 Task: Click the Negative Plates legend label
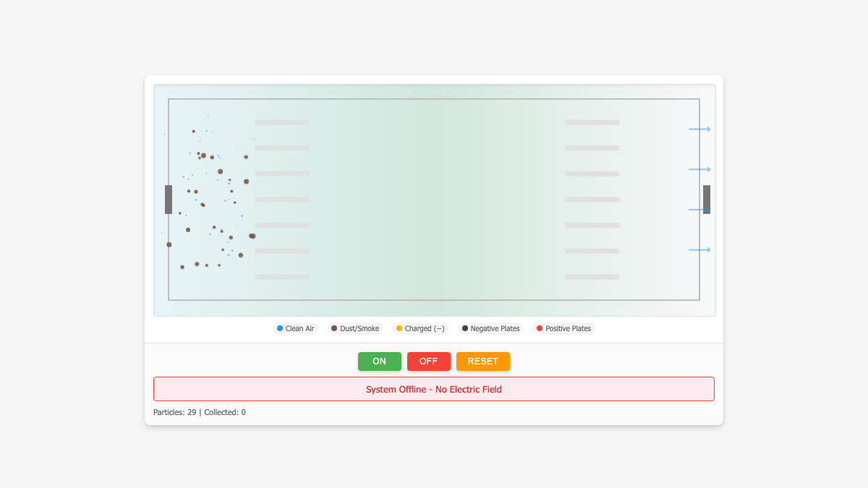pyautogui.click(x=495, y=328)
